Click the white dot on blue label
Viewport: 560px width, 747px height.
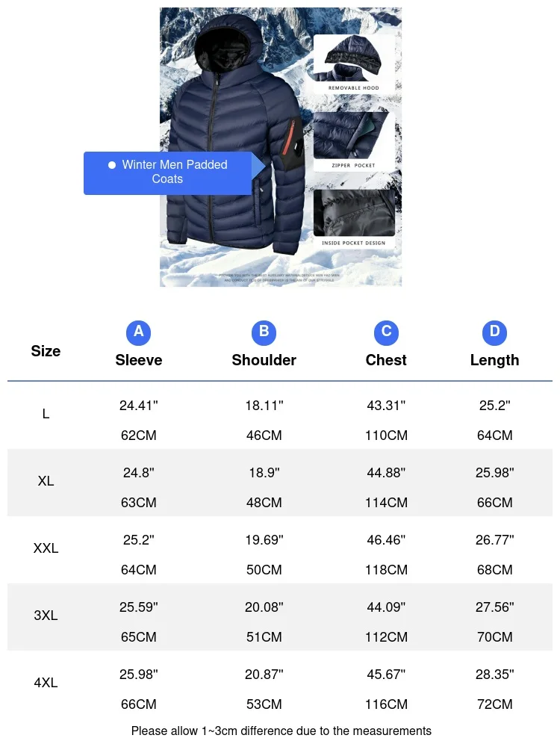coord(112,165)
